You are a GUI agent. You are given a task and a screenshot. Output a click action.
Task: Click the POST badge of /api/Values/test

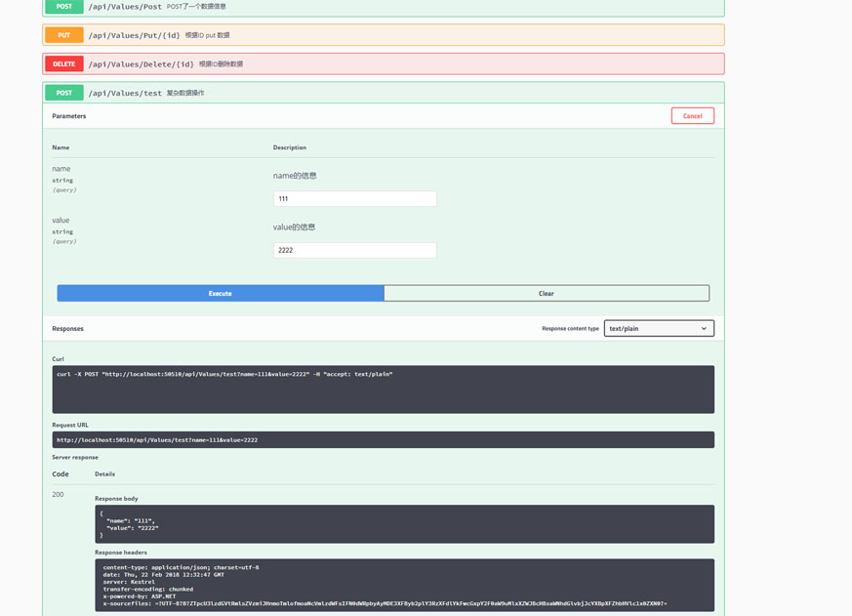pos(63,93)
